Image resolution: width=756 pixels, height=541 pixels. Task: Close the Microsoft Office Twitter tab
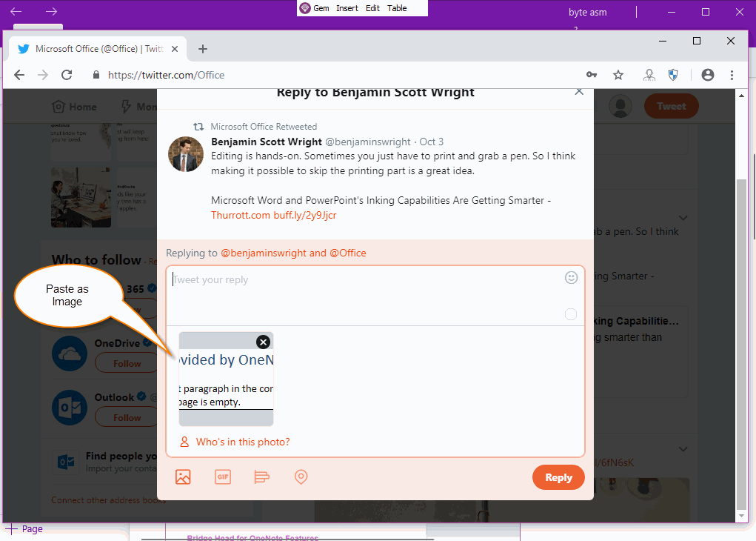click(x=175, y=49)
